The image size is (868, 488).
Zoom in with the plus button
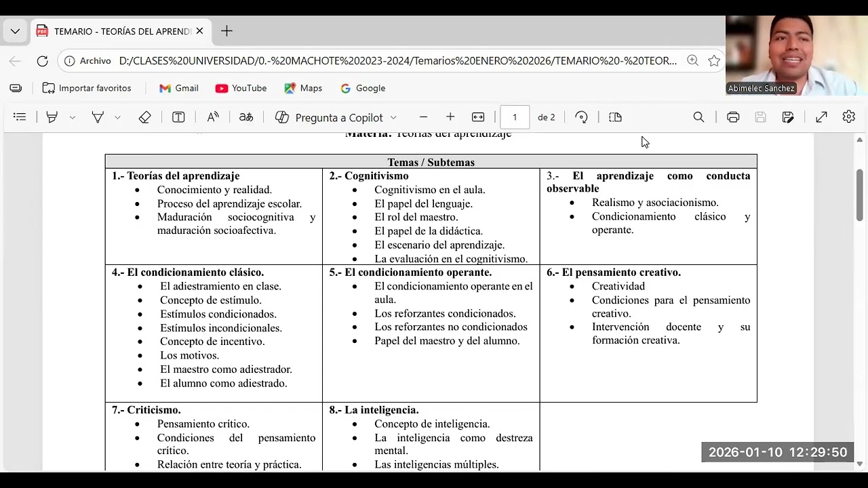(x=450, y=117)
